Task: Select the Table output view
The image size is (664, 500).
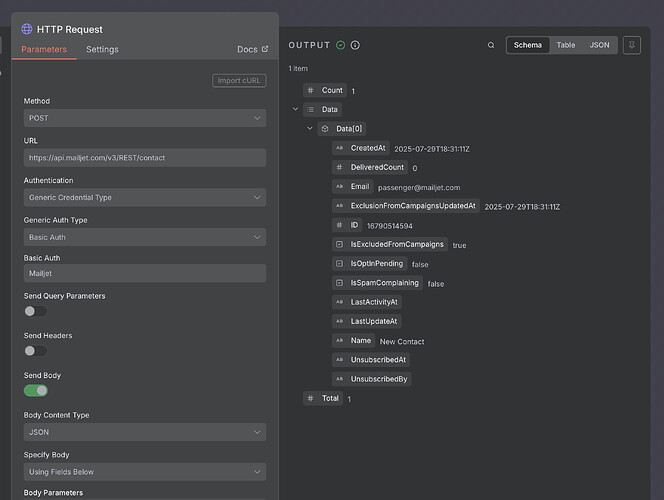Action: pos(566,45)
